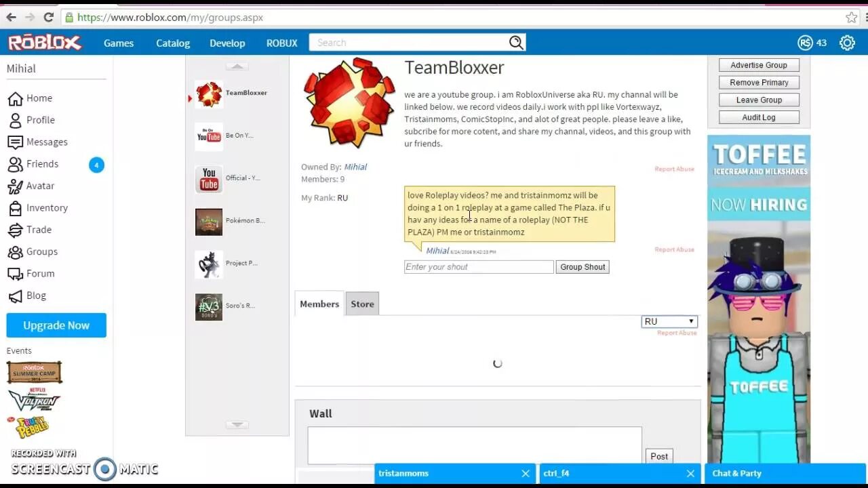Image resolution: width=868 pixels, height=488 pixels.
Task: Open the Chat & Party panel
Action: [785, 474]
